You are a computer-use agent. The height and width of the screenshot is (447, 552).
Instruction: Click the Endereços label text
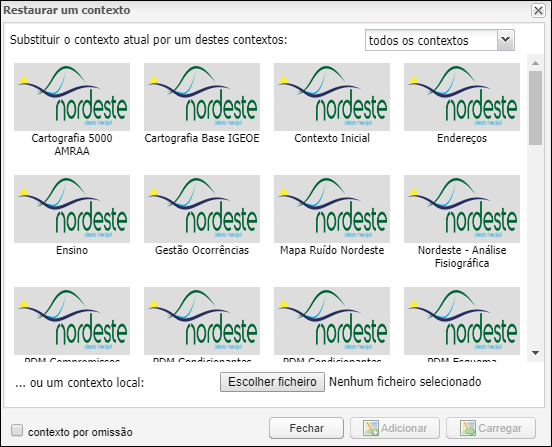(462, 138)
